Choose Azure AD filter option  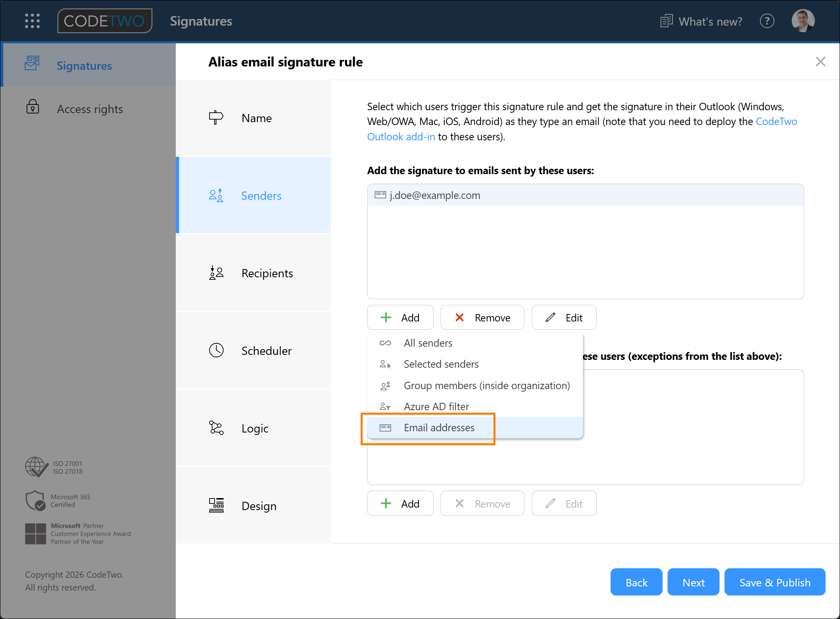[x=475, y=406]
